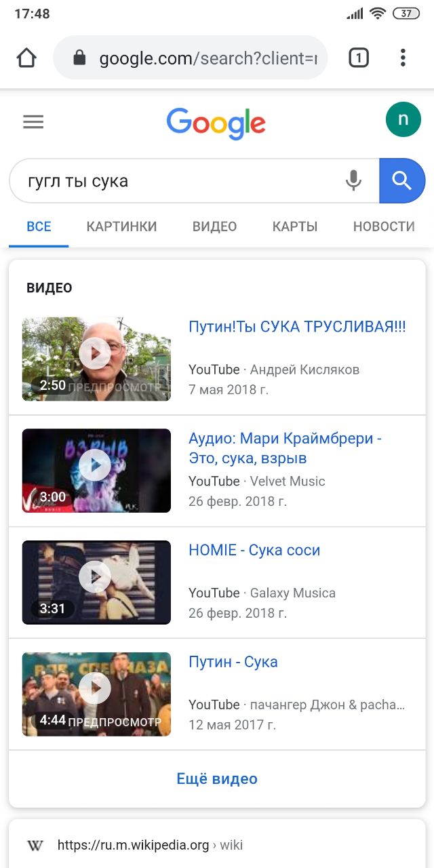
Task: Tap the microphone voice search icon
Action: (x=353, y=180)
